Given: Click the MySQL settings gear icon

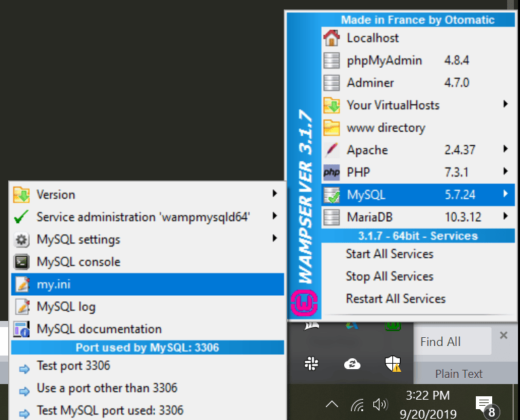Looking at the screenshot, I should tap(22, 240).
